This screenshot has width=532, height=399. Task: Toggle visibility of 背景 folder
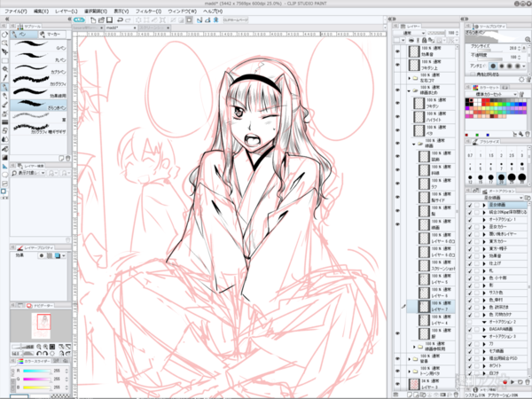pyautogui.click(x=397, y=358)
